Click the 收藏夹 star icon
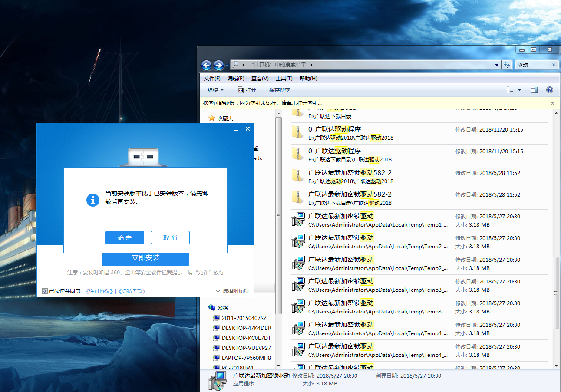Image resolution: width=561 pixels, height=392 pixels. click(x=212, y=118)
